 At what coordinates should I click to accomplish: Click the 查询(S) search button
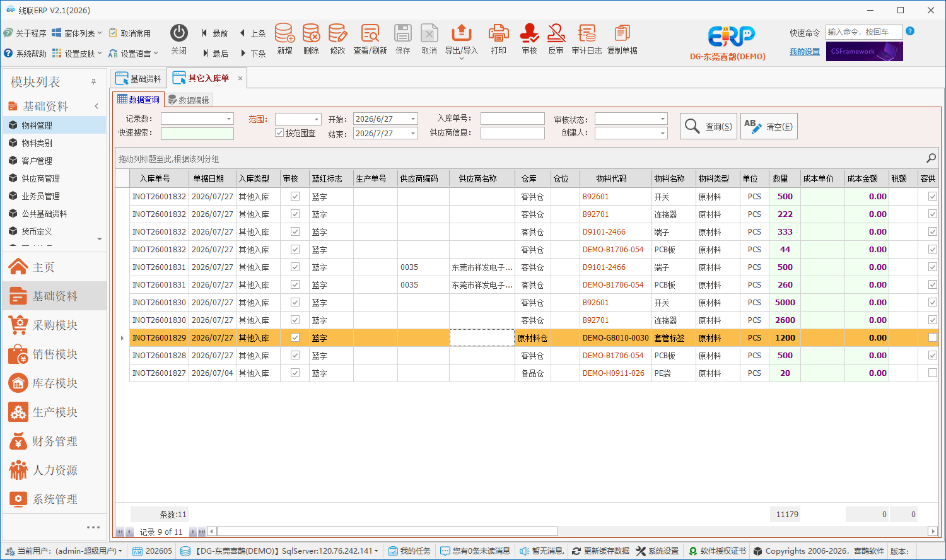tap(709, 126)
